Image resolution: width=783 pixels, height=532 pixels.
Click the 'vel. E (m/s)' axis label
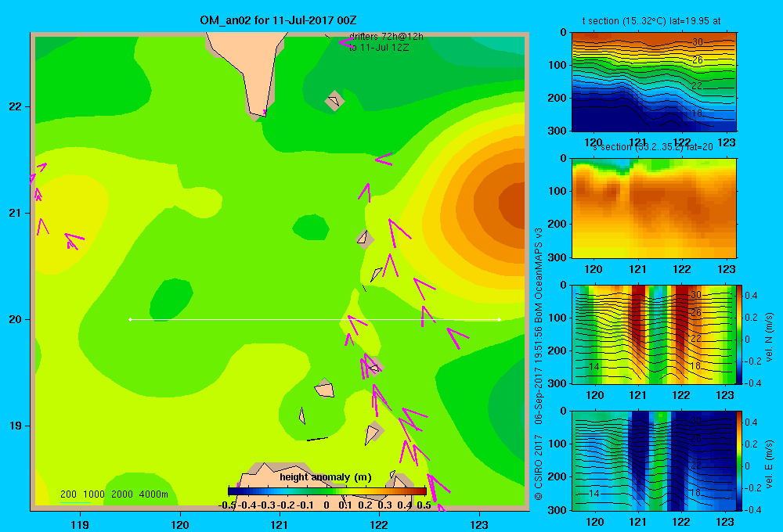pyautogui.click(x=770, y=464)
